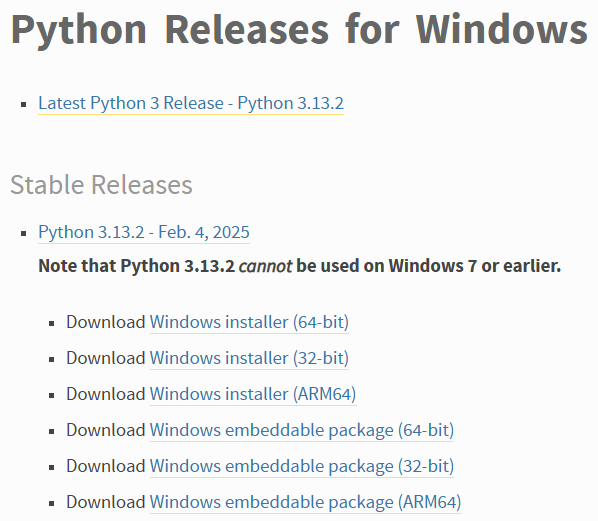Click the note about Windows 7 or earlier

click(300, 266)
